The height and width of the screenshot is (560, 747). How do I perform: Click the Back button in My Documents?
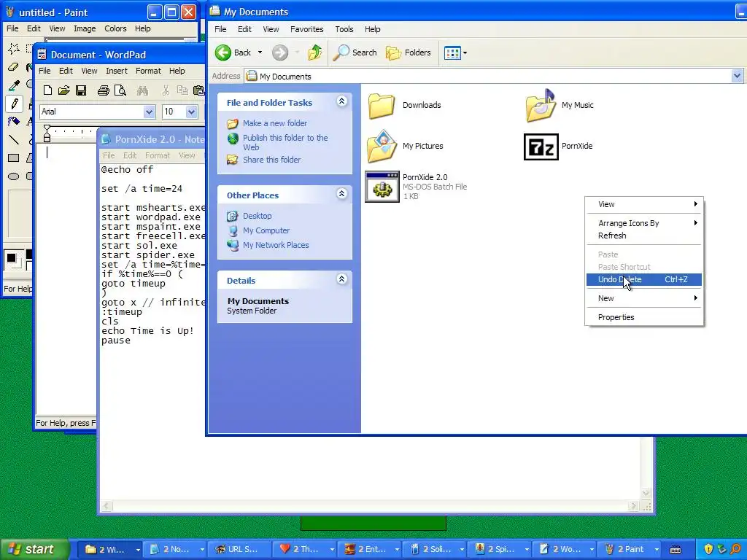(233, 52)
